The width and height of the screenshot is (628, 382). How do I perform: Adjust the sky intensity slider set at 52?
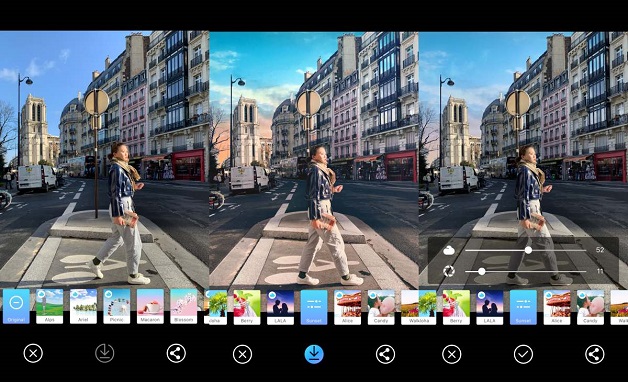click(x=525, y=250)
